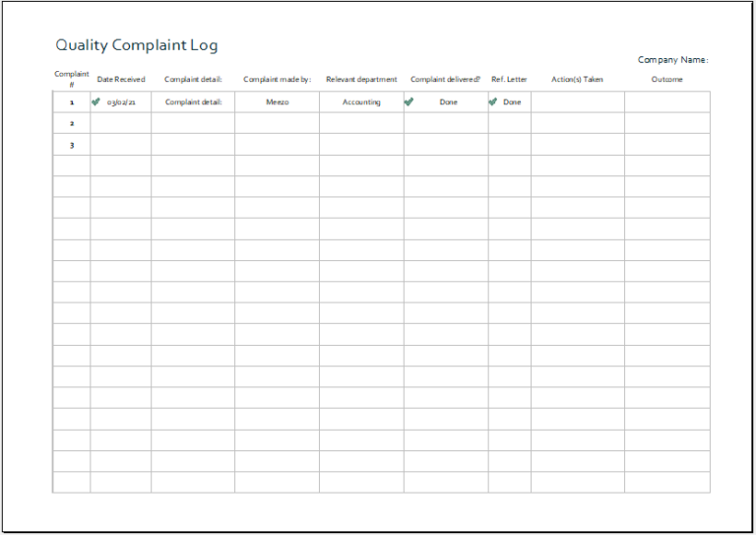Viewport: 756px width, 535px height.
Task: Click the checkmark in Ref. Letter column
Action: click(x=493, y=101)
